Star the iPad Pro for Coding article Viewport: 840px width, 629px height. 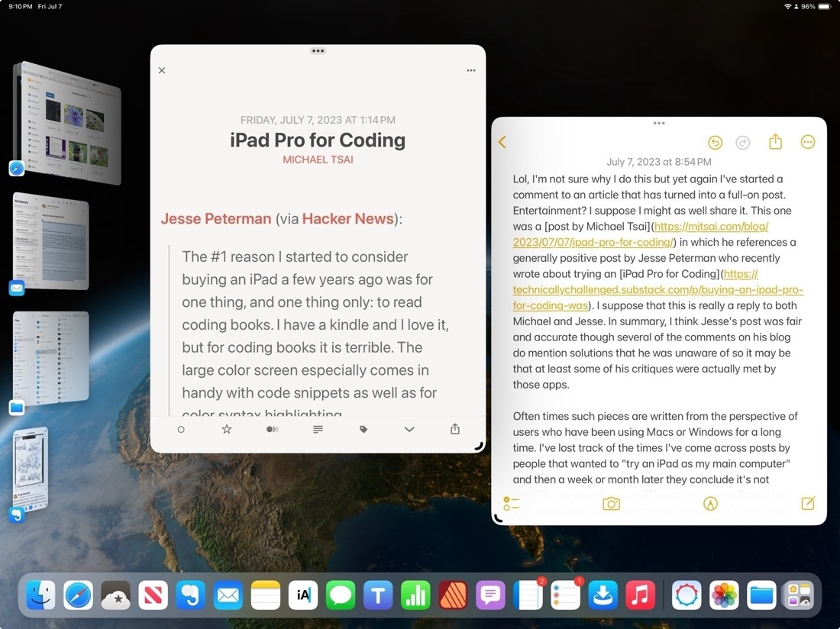tap(226, 429)
